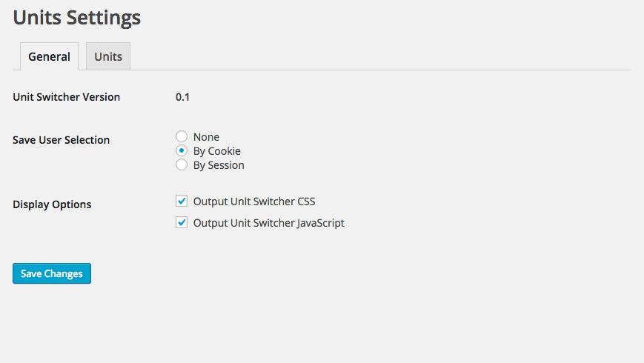Uncheck the Output Unit Switcher CSS checkbox
The height and width of the screenshot is (363, 644).
pyautogui.click(x=182, y=201)
